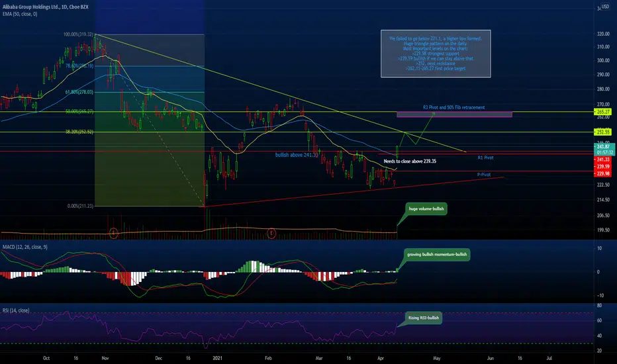
Task: Click the 78.60%(296.19) Fibonacci label
Action: 79,66
